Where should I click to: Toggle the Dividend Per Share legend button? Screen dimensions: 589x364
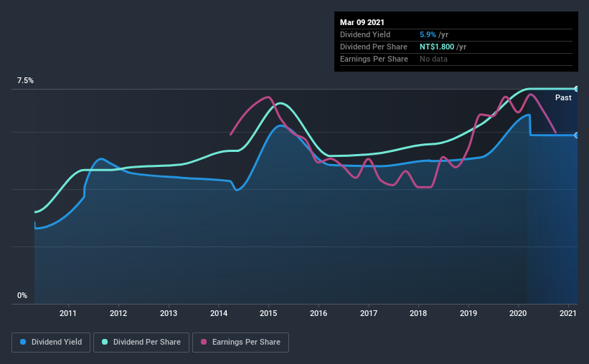(x=141, y=343)
